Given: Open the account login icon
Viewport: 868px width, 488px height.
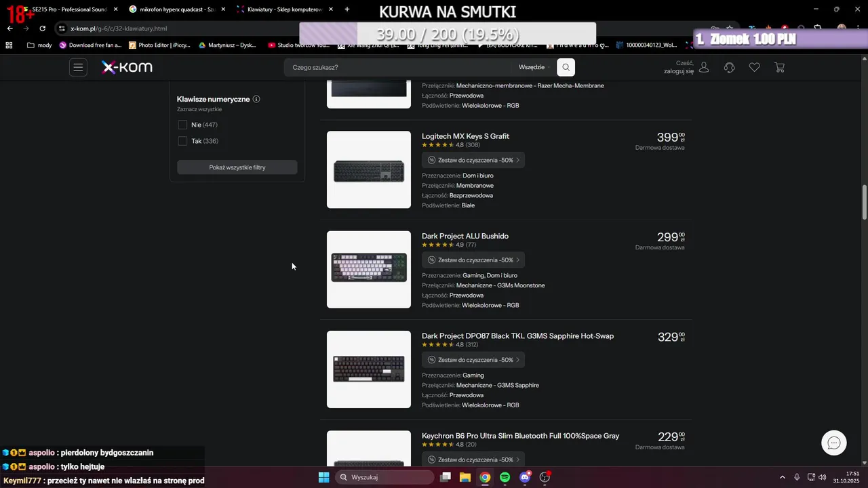Looking at the screenshot, I should [704, 67].
